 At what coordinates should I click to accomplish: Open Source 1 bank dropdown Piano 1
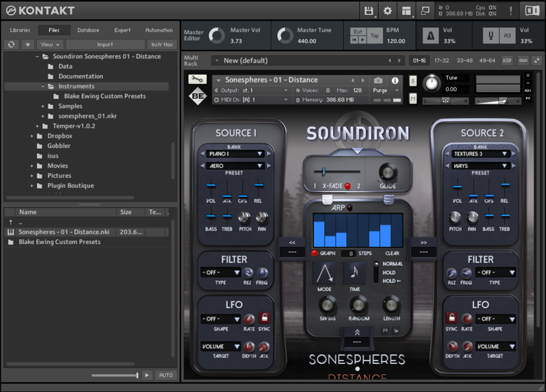click(236, 154)
